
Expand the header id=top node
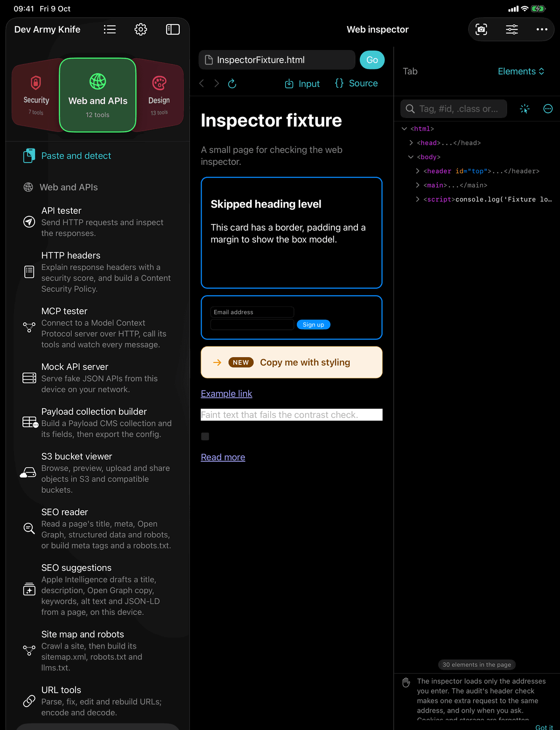(417, 171)
